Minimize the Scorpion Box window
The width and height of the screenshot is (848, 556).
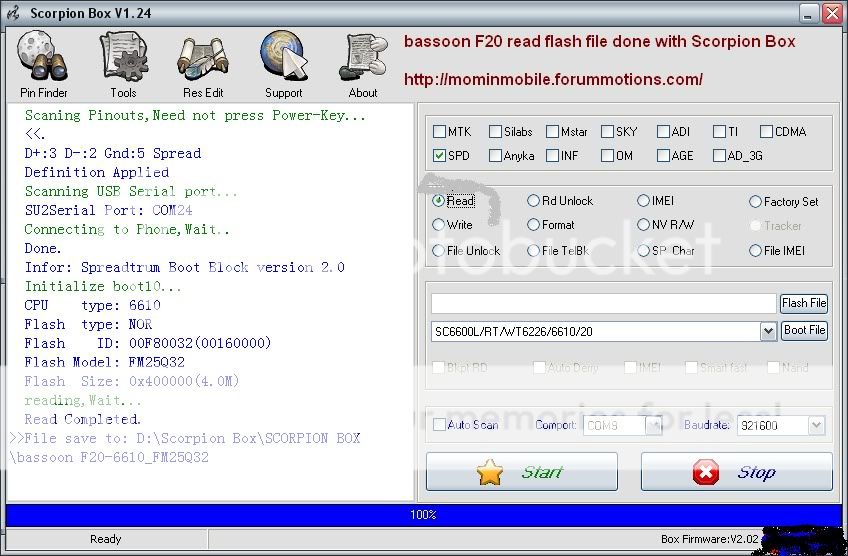coord(809,13)
